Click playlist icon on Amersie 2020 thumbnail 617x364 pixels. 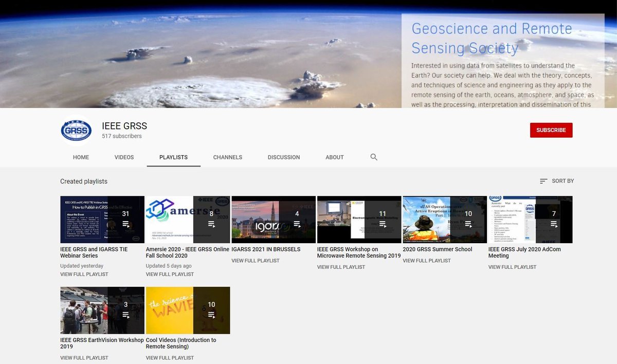[x=211, y=224]
